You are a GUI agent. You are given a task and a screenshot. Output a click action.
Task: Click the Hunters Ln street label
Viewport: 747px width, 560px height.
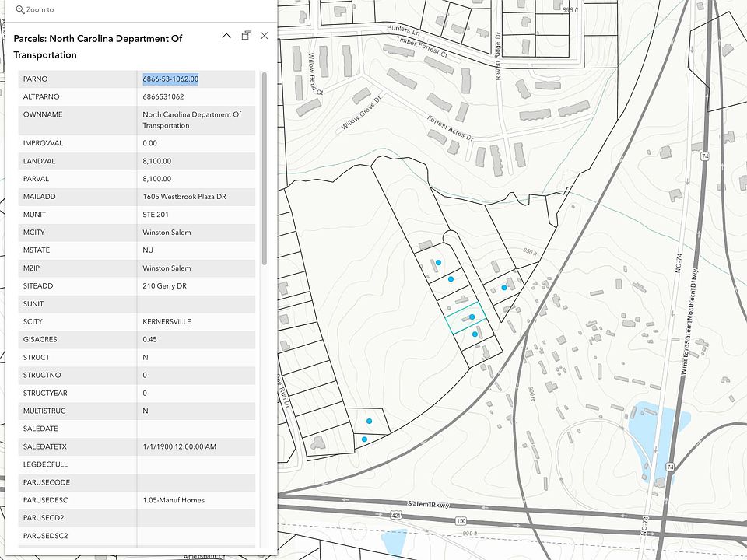[x=403, y=31]
